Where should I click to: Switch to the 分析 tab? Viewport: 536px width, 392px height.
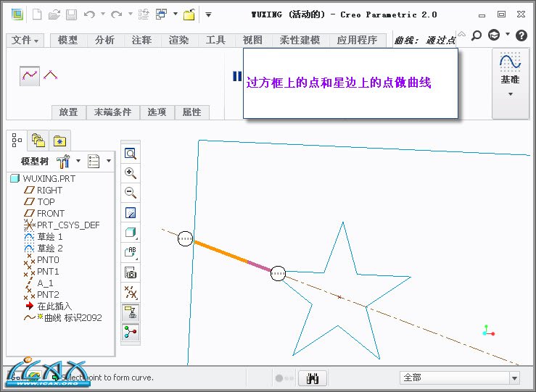point(104,41)
